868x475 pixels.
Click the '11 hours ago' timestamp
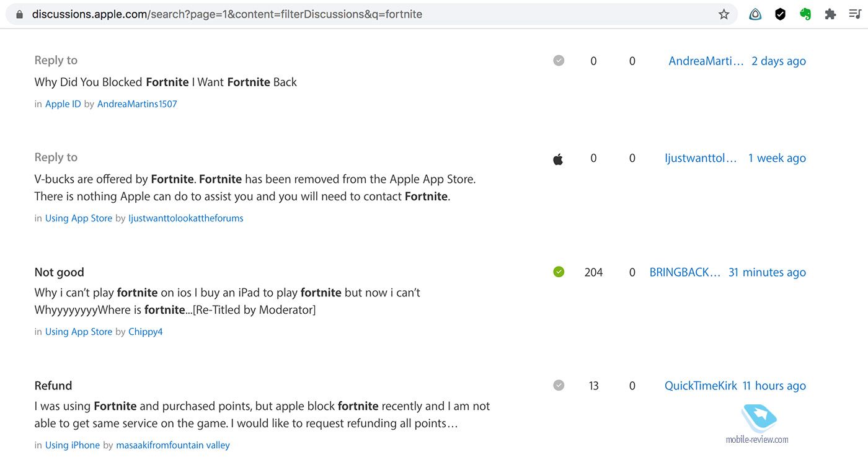tap(774, 386)
